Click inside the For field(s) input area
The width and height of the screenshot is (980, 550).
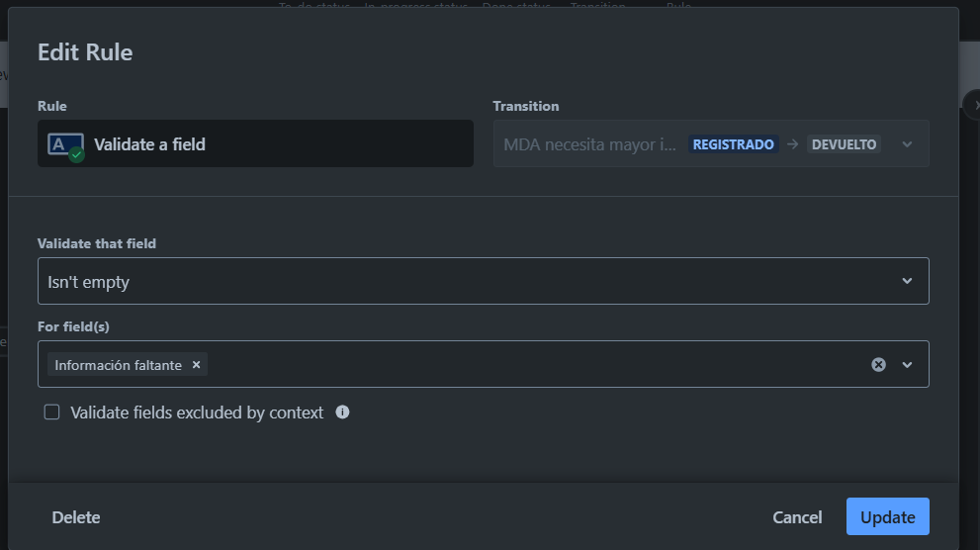click(x=538, y=364)
